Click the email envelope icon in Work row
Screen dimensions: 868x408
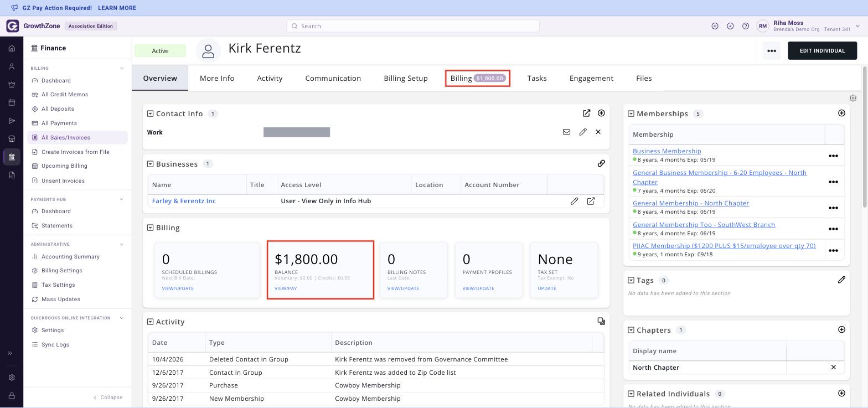[566, 132]
